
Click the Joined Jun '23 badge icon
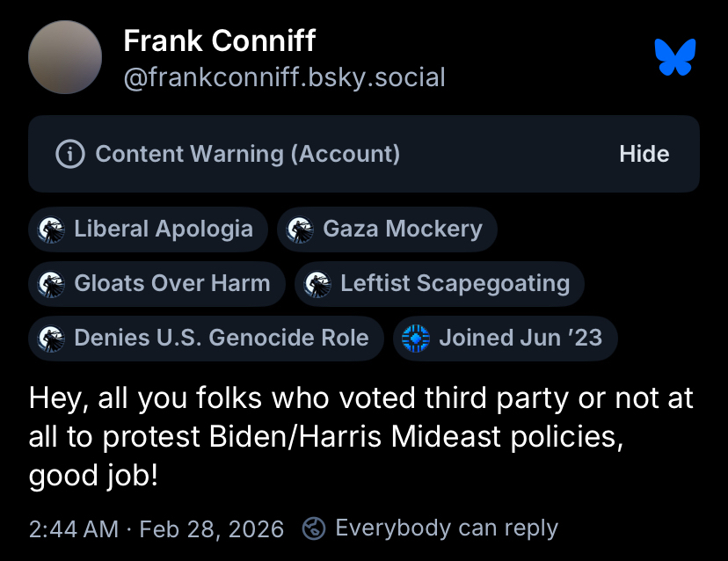coord(415,339)
